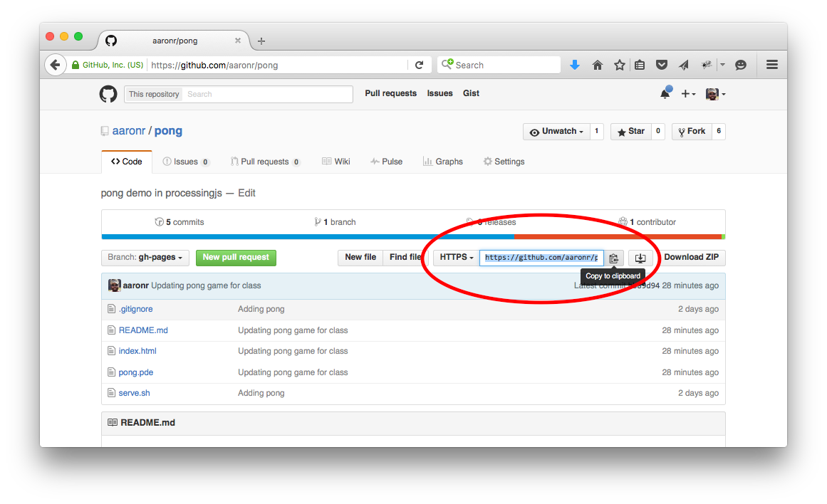The image size is (827, 504).
Task: Open the Firefox hamburger menu
Action: click(772, 64)
